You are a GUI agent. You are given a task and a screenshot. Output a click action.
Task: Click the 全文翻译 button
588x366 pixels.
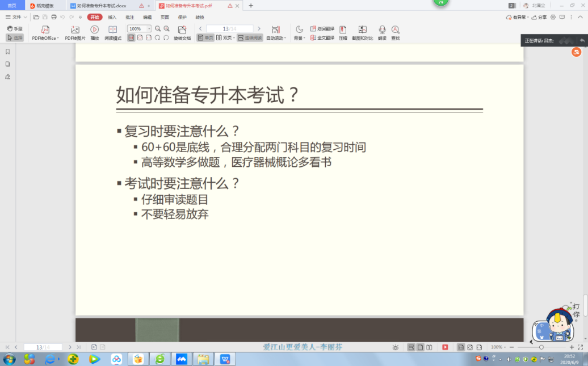point(322,37)
